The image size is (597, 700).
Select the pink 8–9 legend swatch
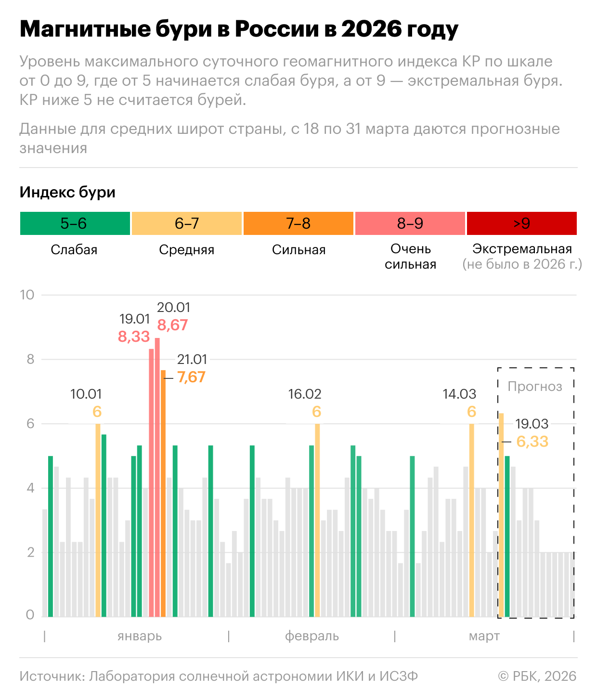(x=410, y=223)
